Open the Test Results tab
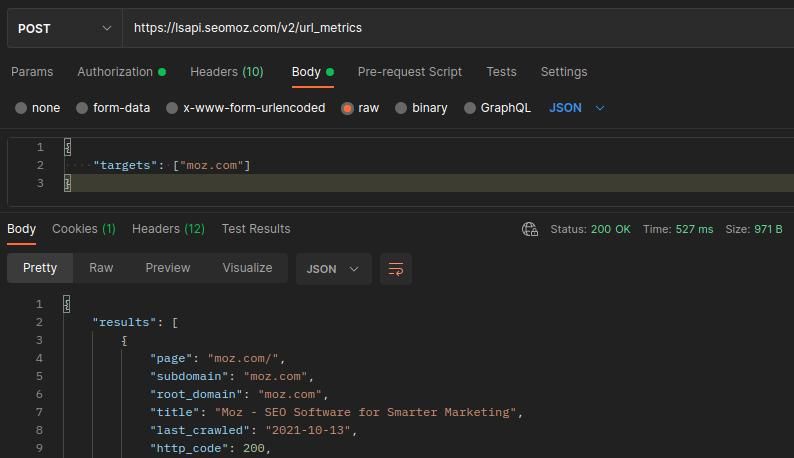Image resolution: width=794 pixels, height=458 pixels. click(256, 229)
